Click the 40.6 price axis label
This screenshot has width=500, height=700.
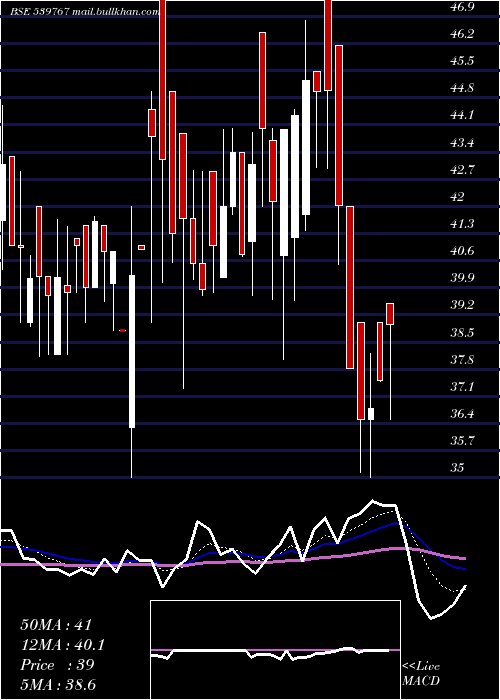(462, 251)
